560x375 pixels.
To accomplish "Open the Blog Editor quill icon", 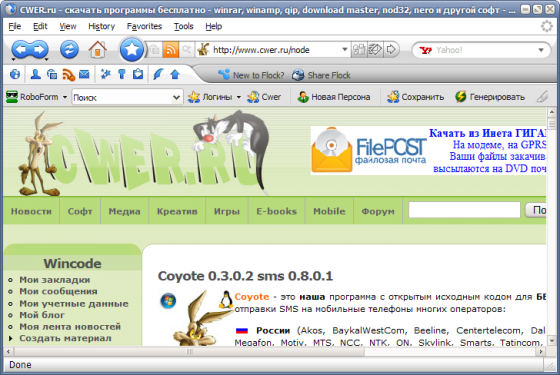I will pyautogui.click(x=158, y=74).
